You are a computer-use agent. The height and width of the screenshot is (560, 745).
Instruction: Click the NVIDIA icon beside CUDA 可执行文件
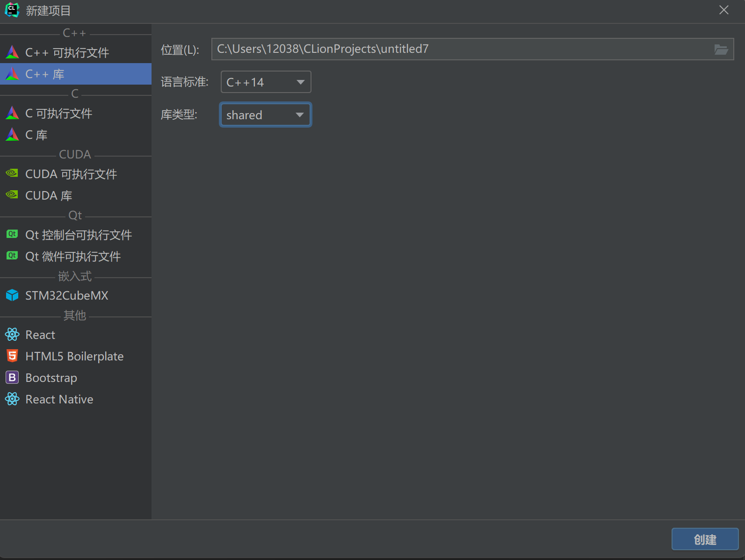[x=12, y=173]
